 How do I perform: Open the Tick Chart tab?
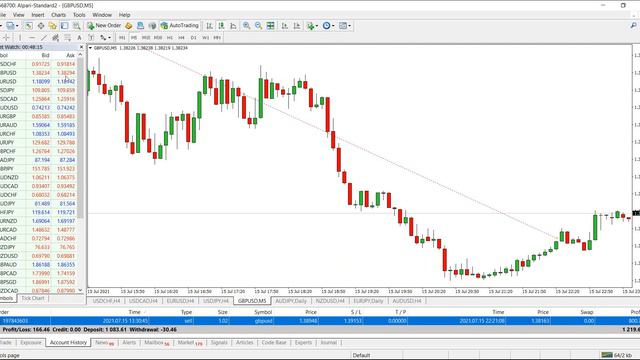click(33, 298)
